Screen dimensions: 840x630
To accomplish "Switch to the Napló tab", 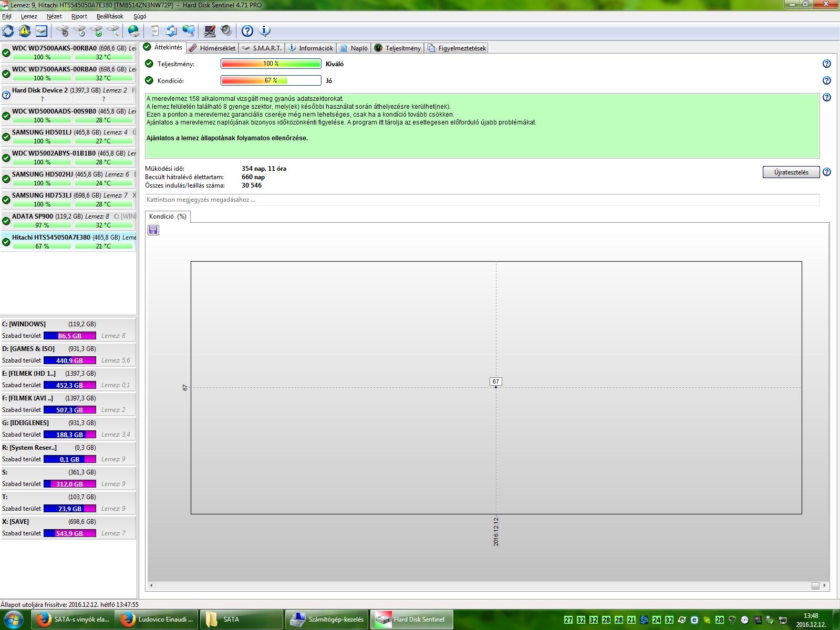I will click(354, 48).
